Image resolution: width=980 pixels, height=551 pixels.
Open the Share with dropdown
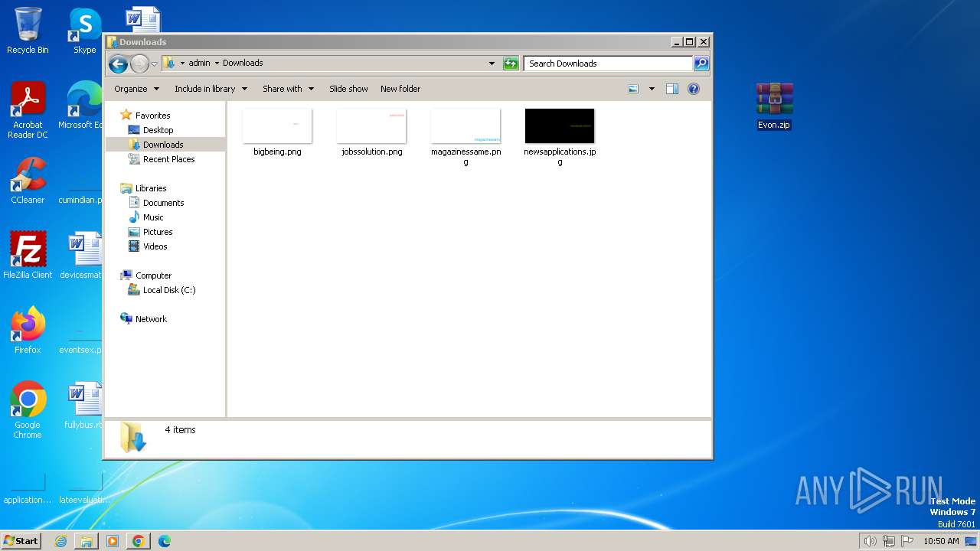pos(288,89)
